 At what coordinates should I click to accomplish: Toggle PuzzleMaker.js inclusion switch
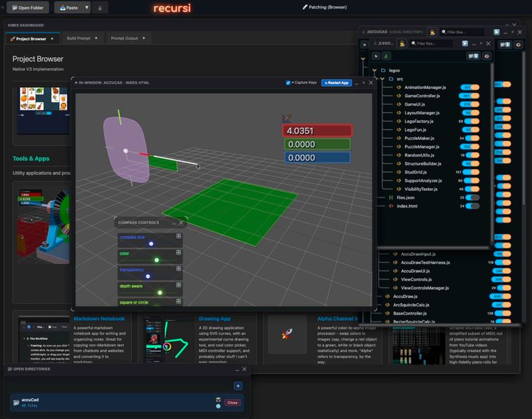pyautogui.click(x=472, y=138)
